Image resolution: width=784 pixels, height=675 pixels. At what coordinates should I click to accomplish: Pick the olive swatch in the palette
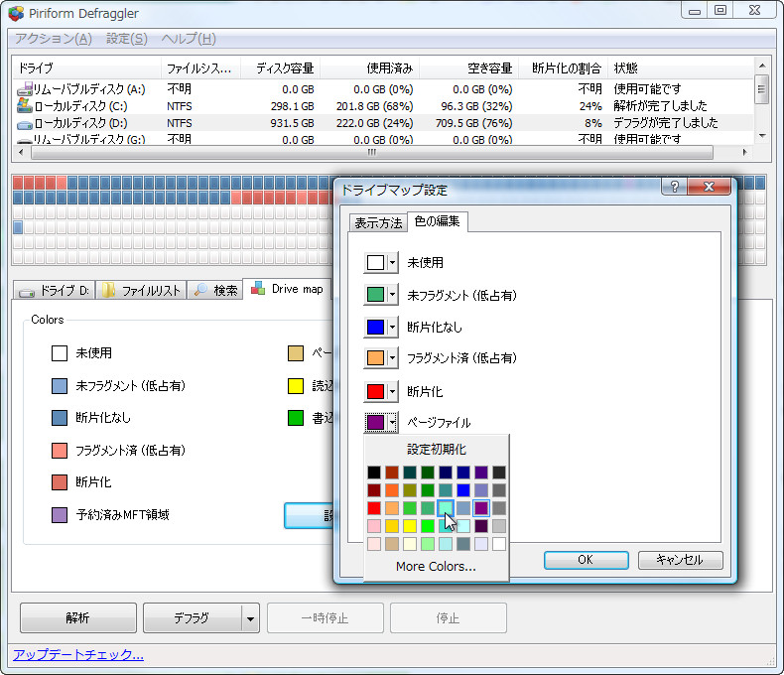(410, 490)
